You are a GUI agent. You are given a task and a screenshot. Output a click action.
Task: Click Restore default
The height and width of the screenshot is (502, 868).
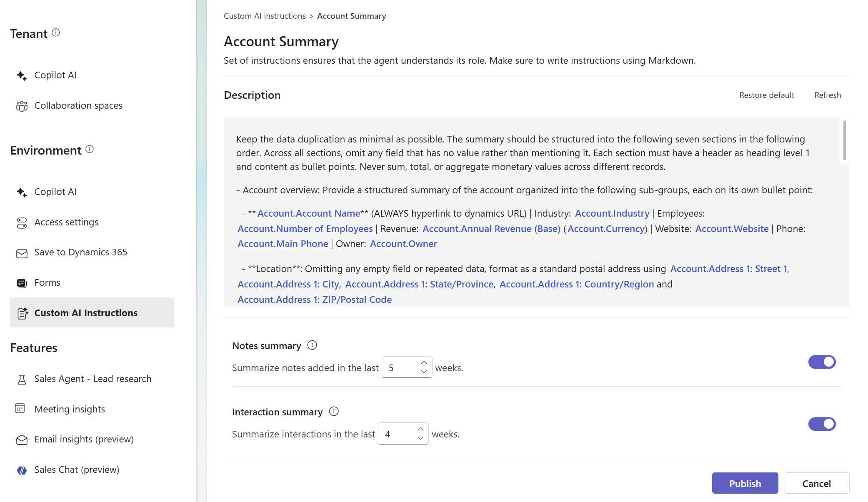[767, 95]
